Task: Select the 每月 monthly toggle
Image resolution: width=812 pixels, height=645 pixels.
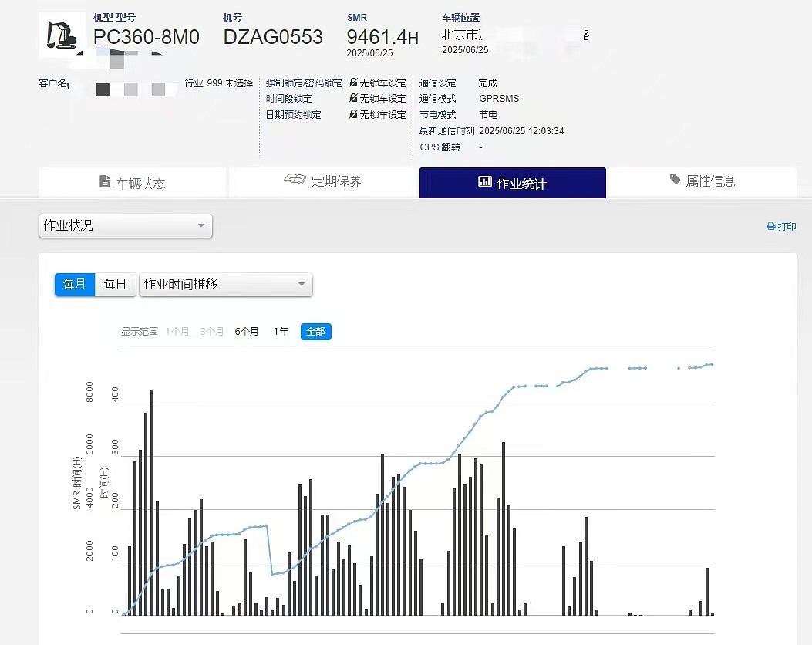Action: pos(75,285)
